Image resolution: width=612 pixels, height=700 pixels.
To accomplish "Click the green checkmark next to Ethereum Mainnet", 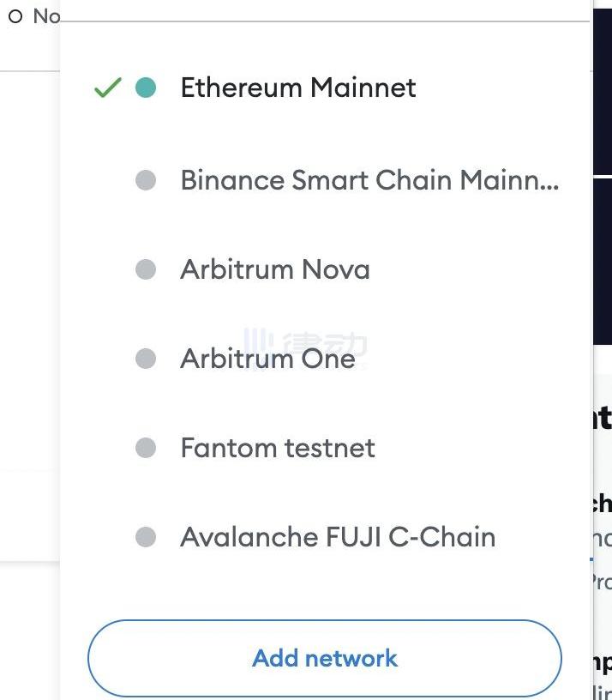I will (107, 87).
